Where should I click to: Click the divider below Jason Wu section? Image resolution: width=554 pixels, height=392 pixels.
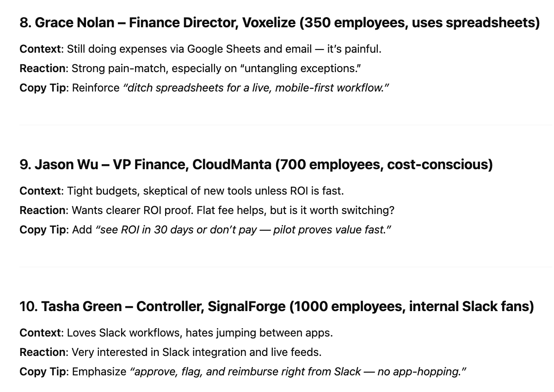pyautogui.click(x=285, y=267)
